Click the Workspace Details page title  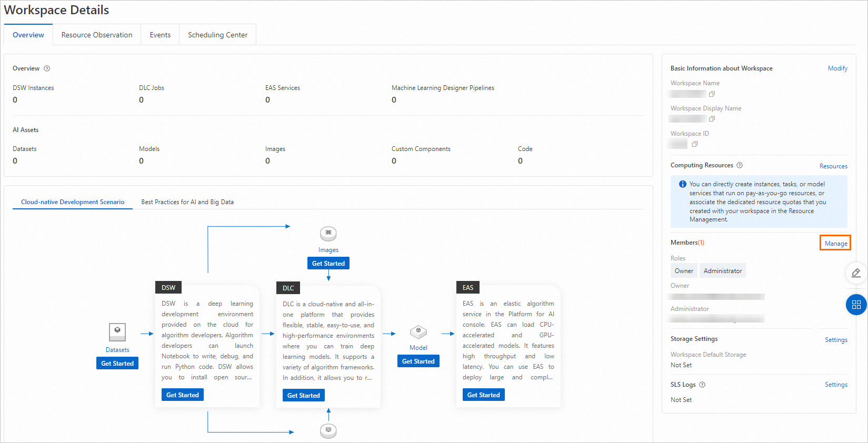pos(56,10)
